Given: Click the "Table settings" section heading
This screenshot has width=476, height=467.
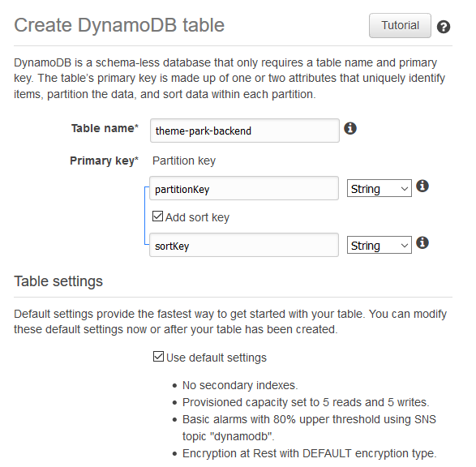Looking at the screenshot, I should point(58,281).
